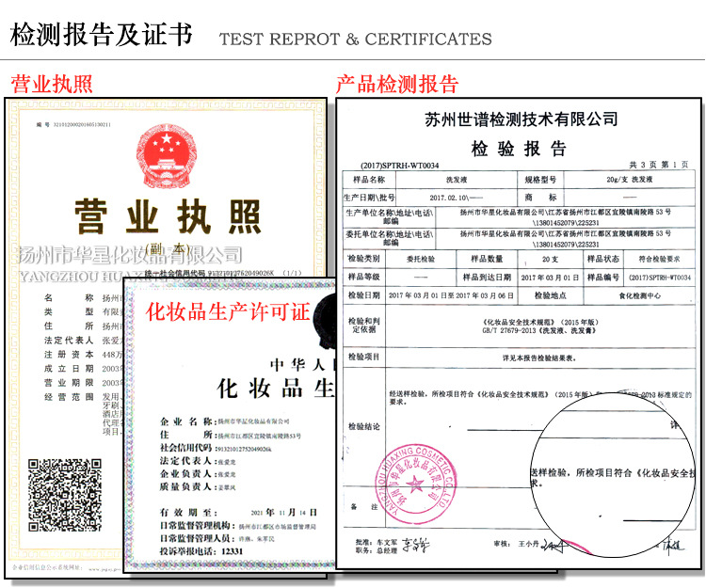Image resolution: width=706 pixels, height=588 pixels.
Task: Click the 类型 row on the business license
Action: 83,311
